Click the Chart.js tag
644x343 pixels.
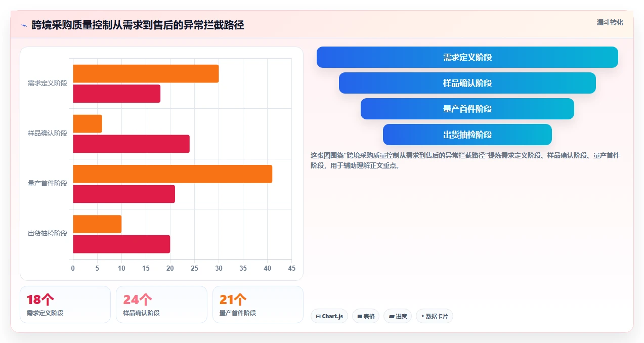click(329, 316)
